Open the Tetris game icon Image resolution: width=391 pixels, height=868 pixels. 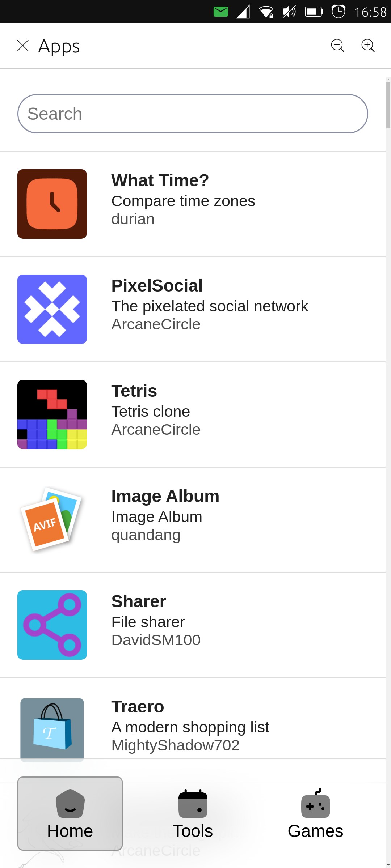52,414
